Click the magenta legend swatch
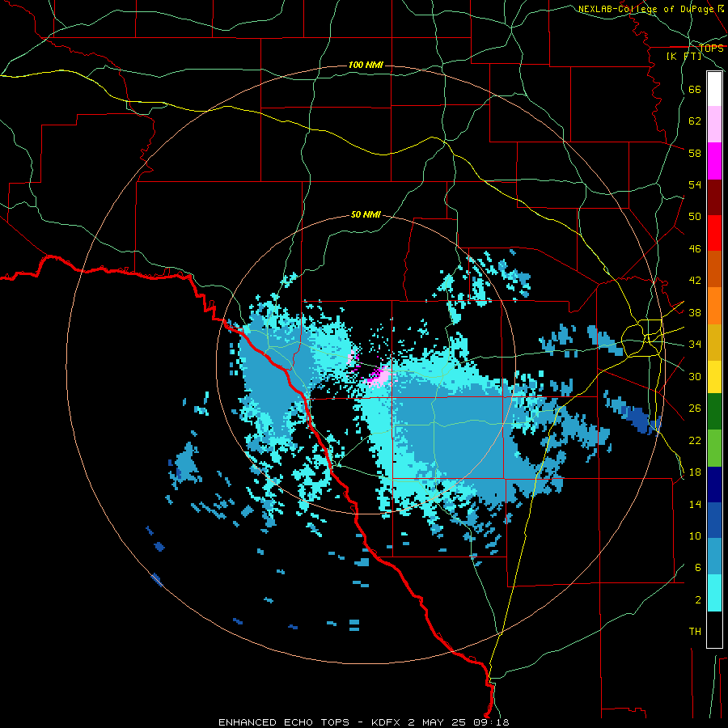 714,161
